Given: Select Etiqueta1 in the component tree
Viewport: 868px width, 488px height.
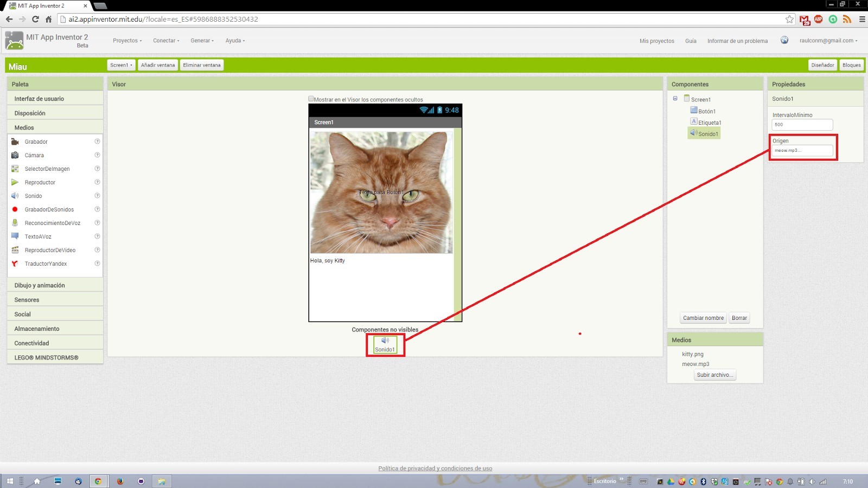Looking at the screenshot, I should pyautogui.click(x=709, y=123).
